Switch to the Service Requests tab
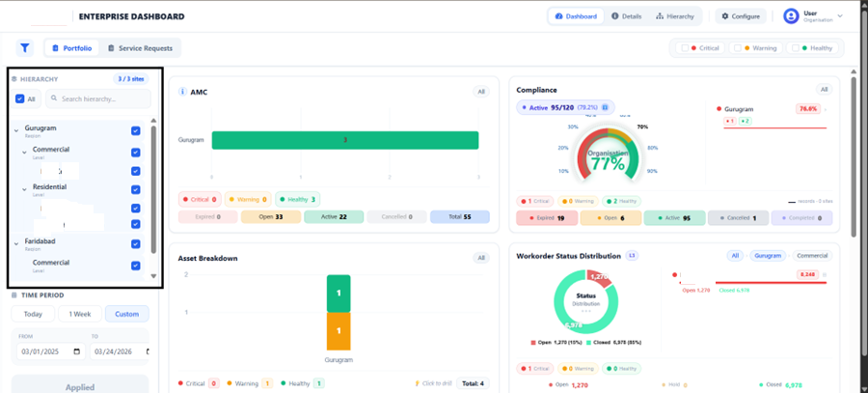The height and width of the screenshot is (393, 868). pyautogui.click(x=141, y=47)
